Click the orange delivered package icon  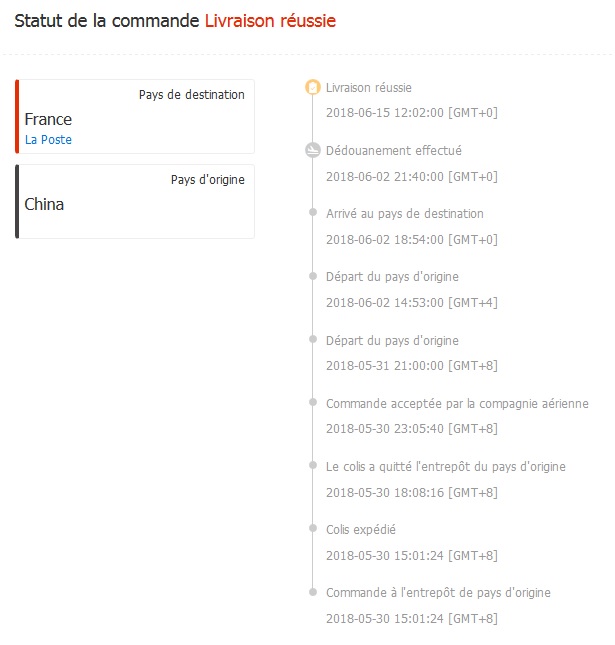click(x=313, y=88)
